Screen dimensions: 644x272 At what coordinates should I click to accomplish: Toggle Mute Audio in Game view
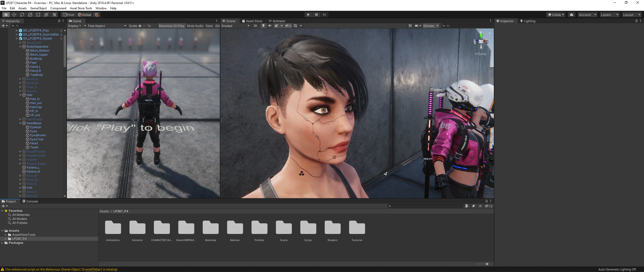[x=195, y=26]
